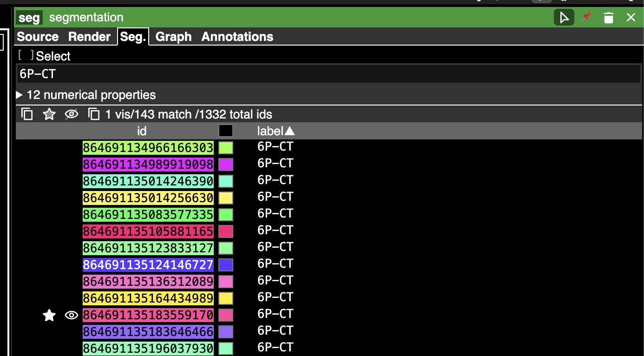Select segment ID 864691135164434989

coord(148,298)
